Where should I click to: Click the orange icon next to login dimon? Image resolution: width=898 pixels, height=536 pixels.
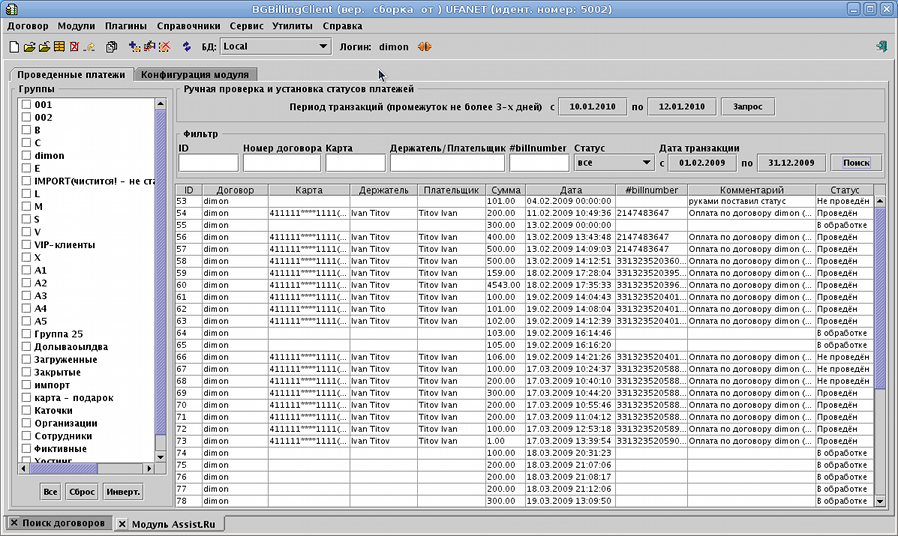pos(425,46)
